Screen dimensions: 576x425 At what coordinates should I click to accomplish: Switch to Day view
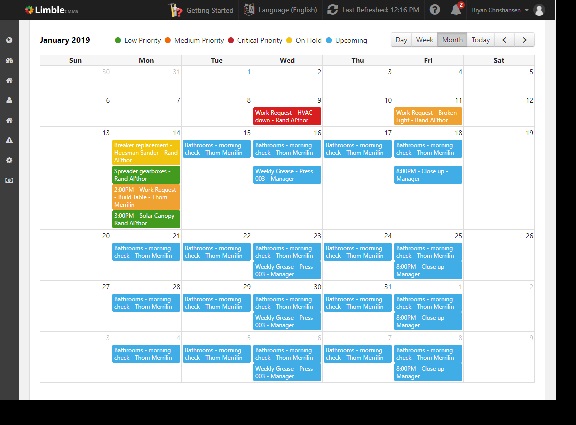401,40
